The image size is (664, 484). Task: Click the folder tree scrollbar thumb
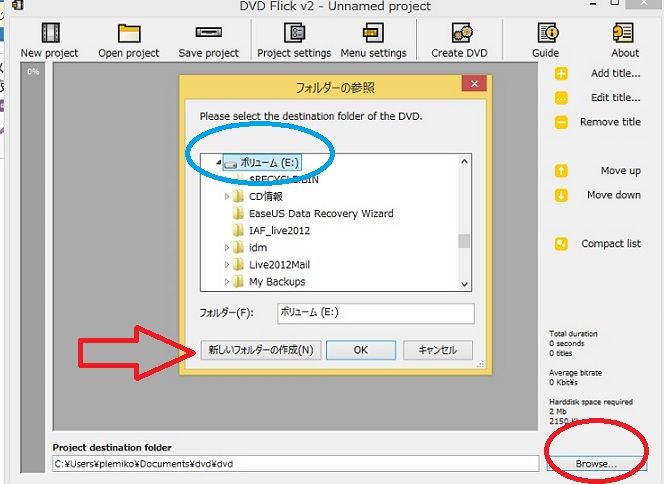[x=465, y=241]
